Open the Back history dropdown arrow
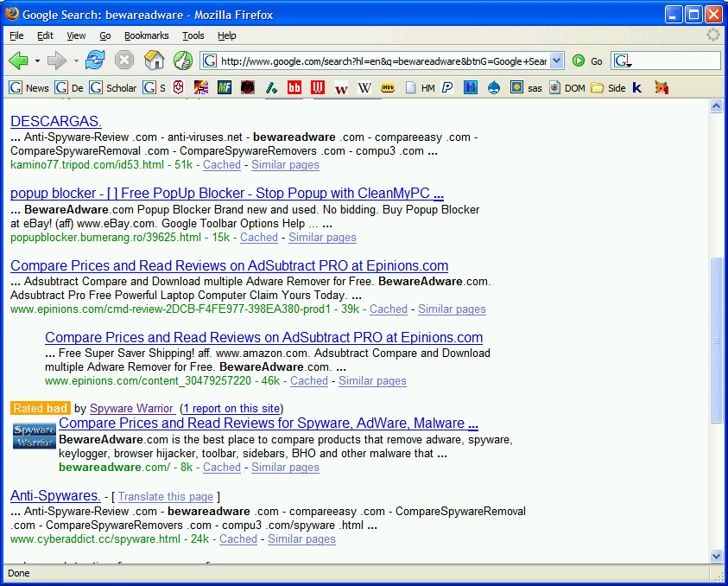The height and width of the screenshot is (586, 728). (x=38, y=61)
